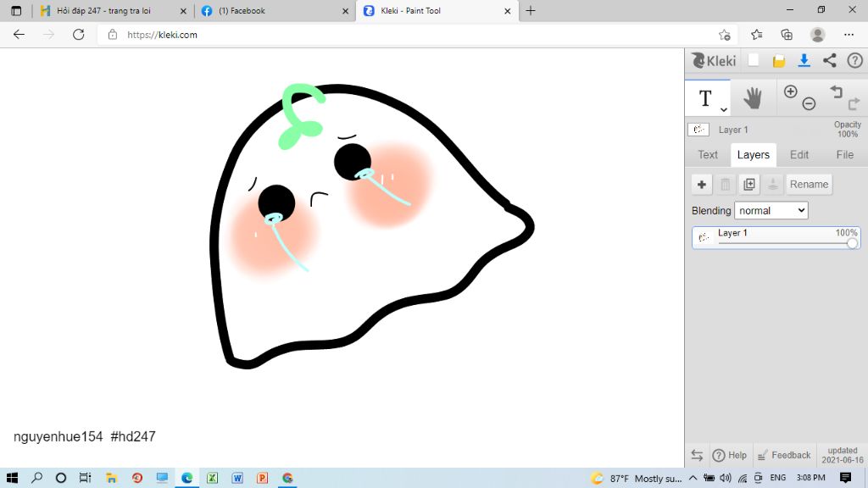Open the help question mark in top toolbar
This screenshot has width=868, height=488.
(854, 60)
